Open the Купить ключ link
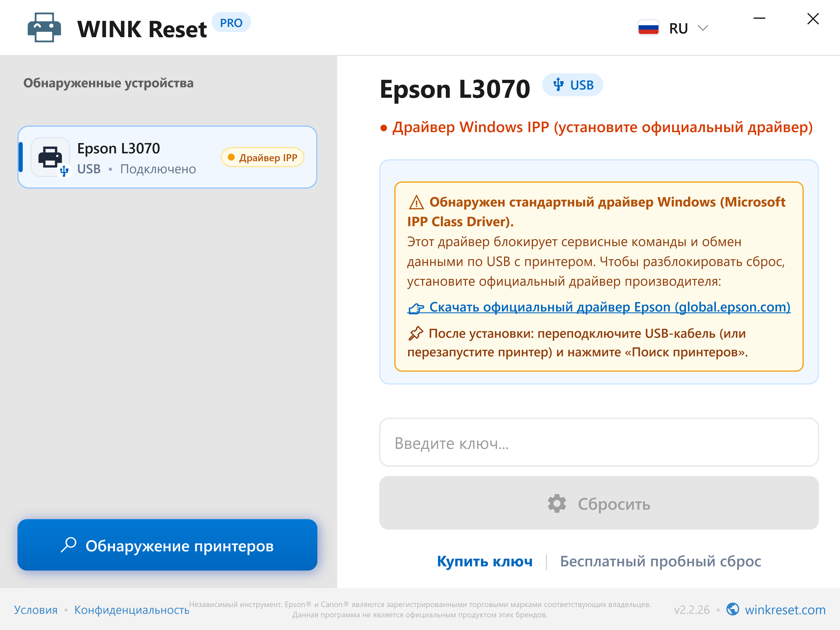The height and width of the screenshot is (630, 840). click(485, 561)
